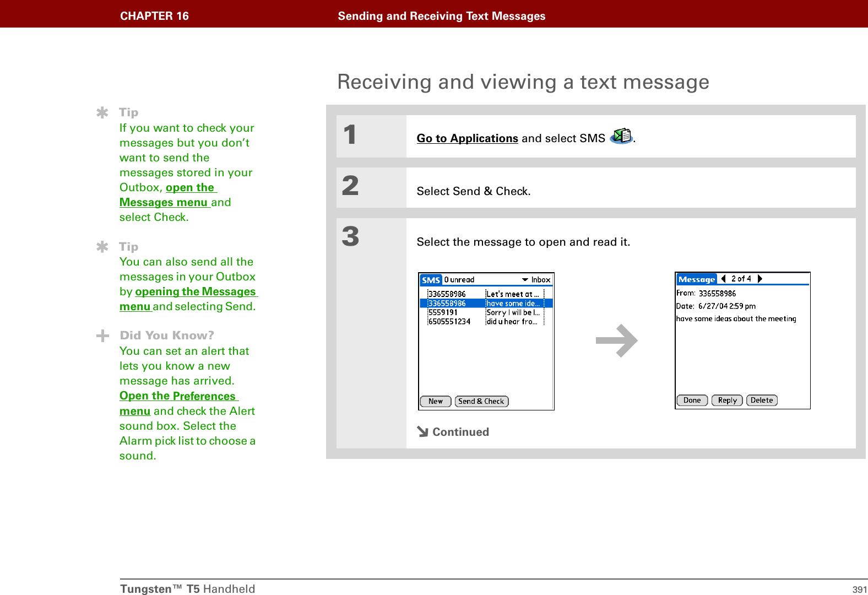
Task: Click the next message right arrow
Action: coord(759,279)
